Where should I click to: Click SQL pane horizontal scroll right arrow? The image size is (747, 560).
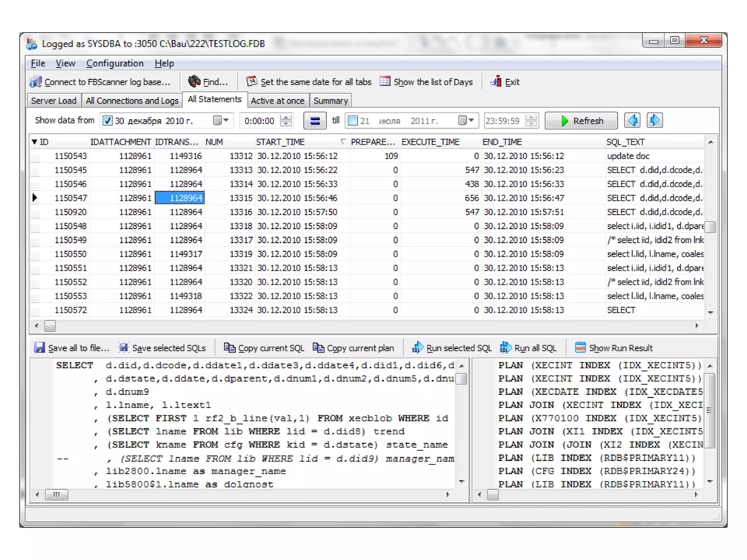click(x=448, y=495)
